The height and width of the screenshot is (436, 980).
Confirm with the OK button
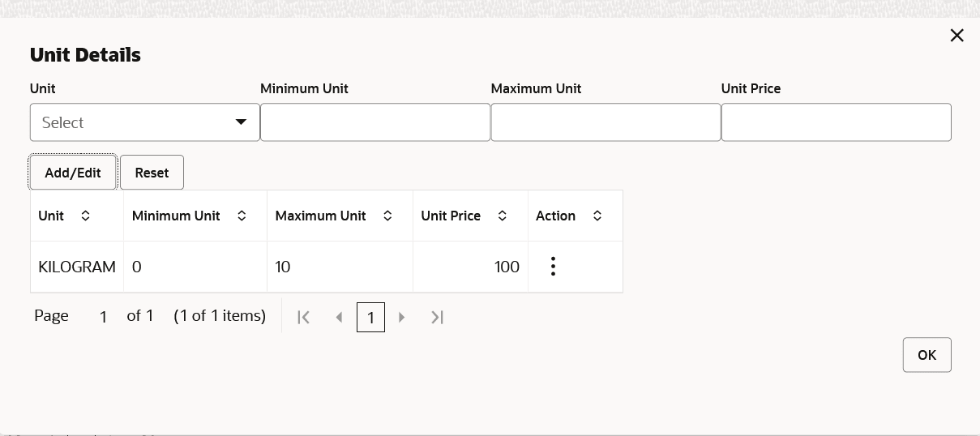[927, 355]
